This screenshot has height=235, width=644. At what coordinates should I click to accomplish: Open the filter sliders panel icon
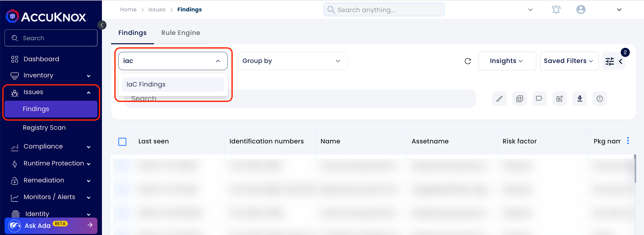pos(610,61)
